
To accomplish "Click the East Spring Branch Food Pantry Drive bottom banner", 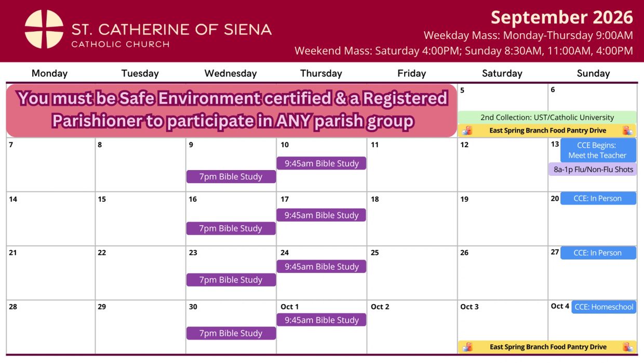I will coord(547,347).
